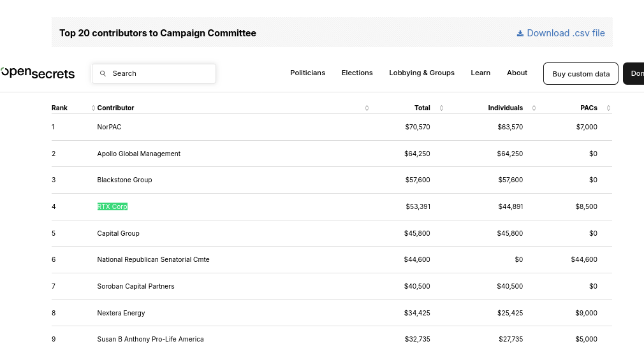Open the Elections menu
The image size is (644, 346).
pos(357,73)
